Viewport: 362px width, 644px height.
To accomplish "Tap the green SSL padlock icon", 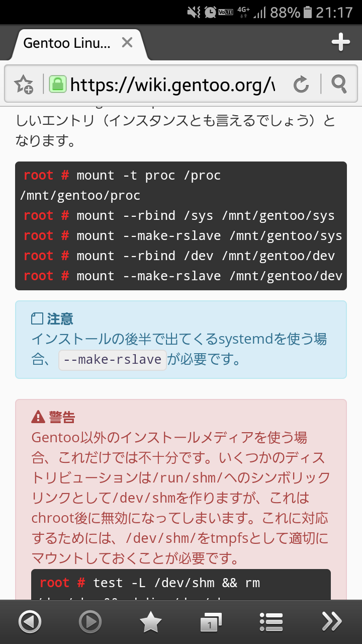I will 58,84.
